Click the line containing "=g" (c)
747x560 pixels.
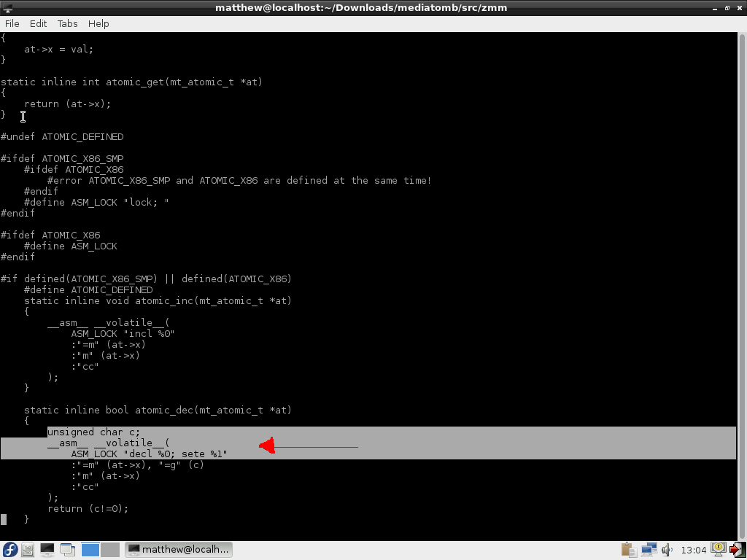137,464
